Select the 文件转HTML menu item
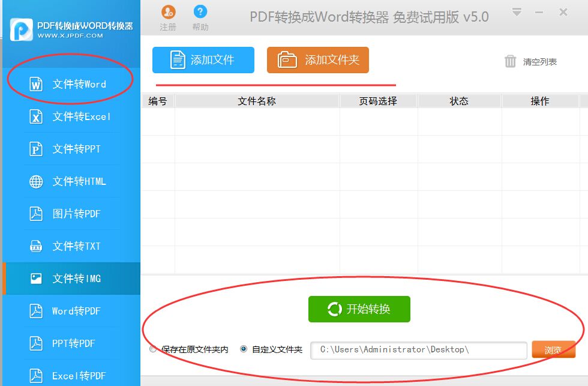588x386 pixels. coord(71,181)
